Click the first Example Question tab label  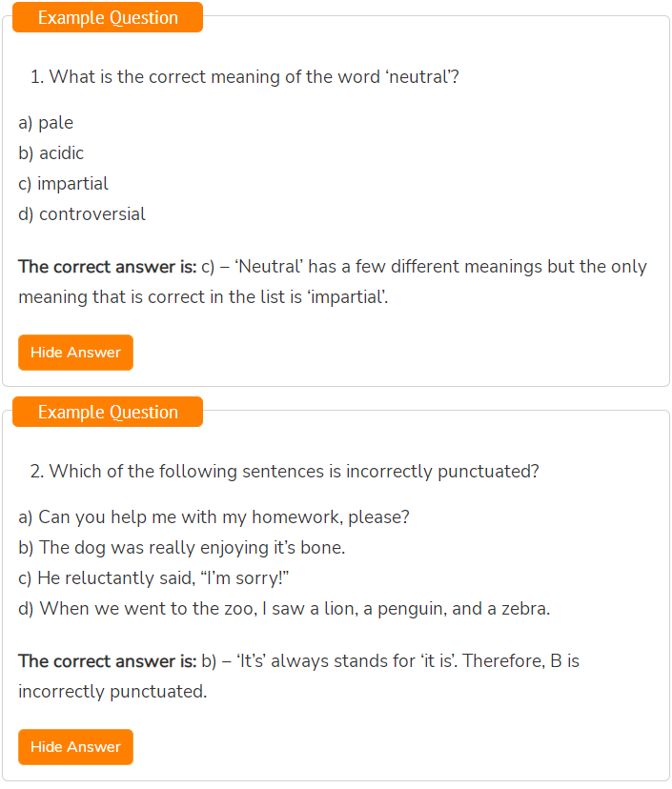click(108, 17)
